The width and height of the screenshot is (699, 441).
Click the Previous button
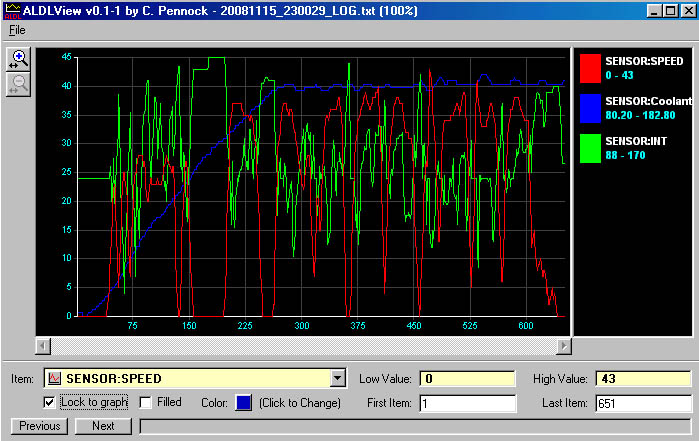point(39,426)
